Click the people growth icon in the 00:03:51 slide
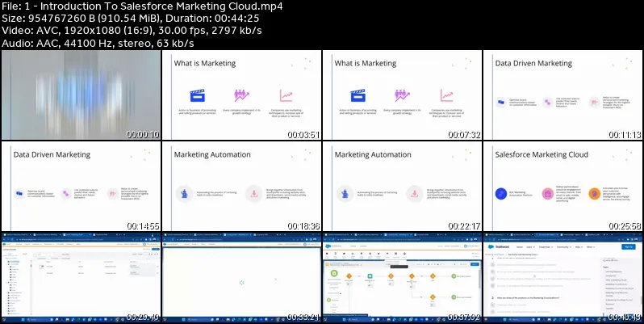This screenshot has width=644, height=324. coord(241,96)
